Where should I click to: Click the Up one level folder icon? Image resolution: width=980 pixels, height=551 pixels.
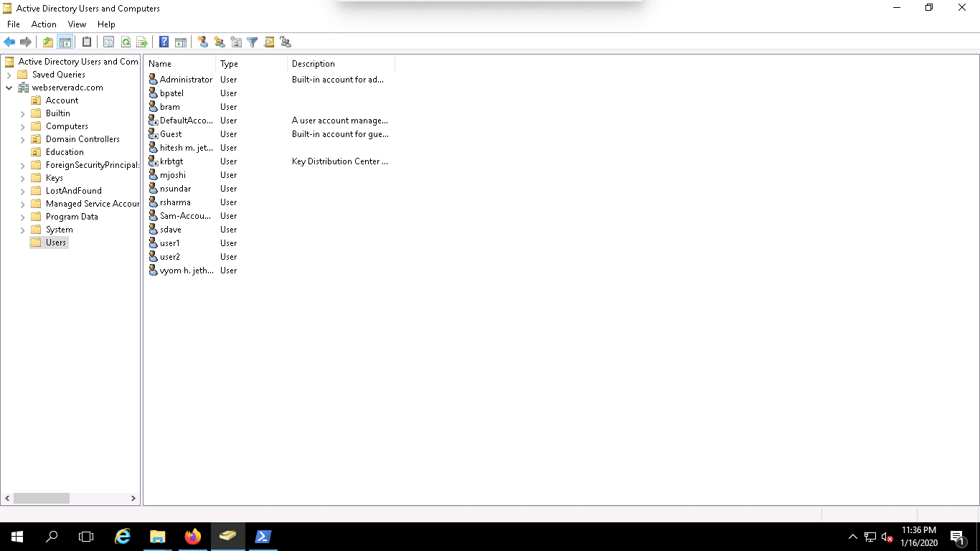pyautogui.click(x=48, y=42)
